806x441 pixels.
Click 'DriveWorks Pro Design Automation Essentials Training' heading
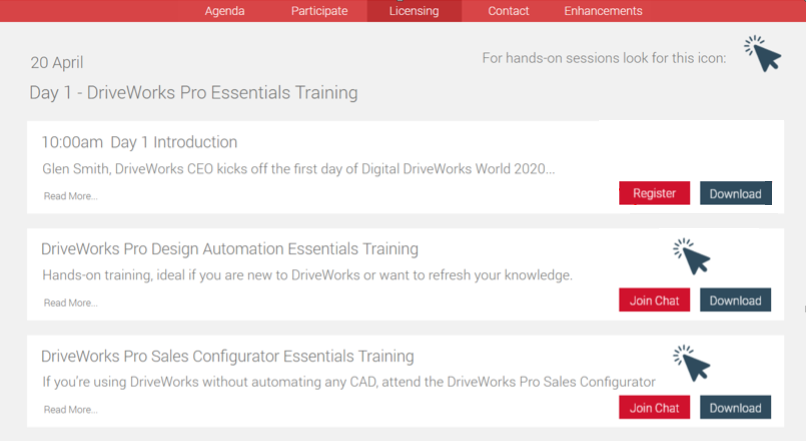[x=230, y=249]
